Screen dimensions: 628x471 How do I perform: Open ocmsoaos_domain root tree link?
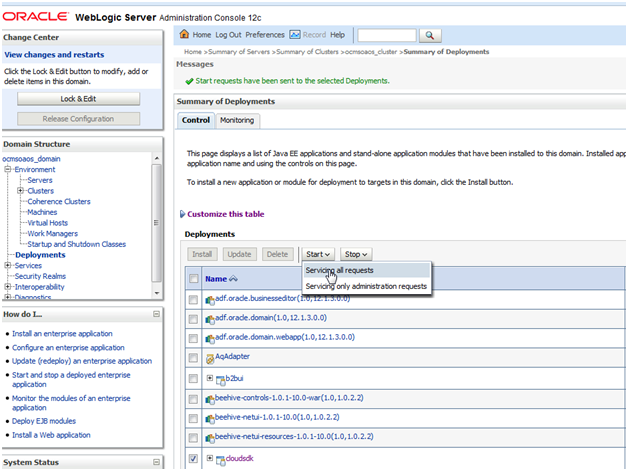[31, 159]
